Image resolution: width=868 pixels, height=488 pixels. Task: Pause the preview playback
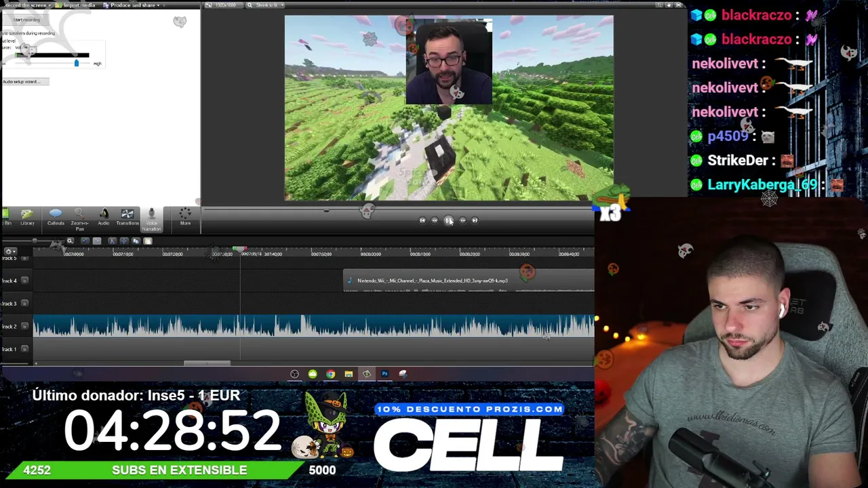[448, 220]
